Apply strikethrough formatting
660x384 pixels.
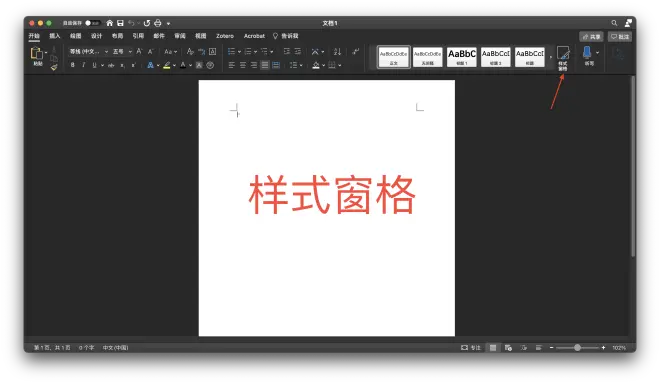[111, 65]
